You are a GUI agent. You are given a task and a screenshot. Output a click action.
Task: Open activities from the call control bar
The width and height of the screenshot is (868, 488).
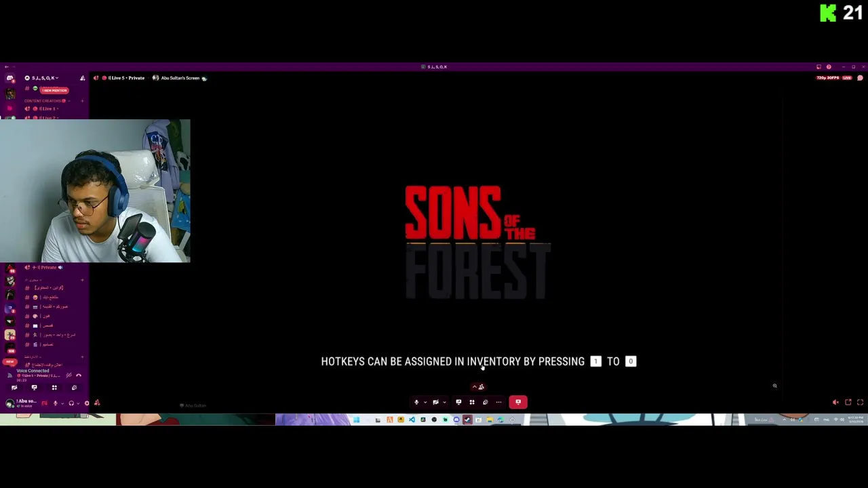pyautogui.click(x=472, y=402)
